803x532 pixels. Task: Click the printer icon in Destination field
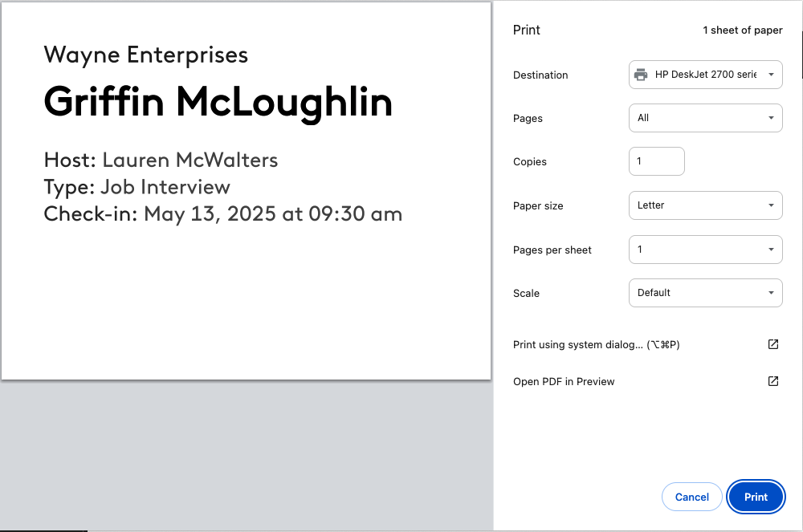pyautogui.click(x=641, y=75)
